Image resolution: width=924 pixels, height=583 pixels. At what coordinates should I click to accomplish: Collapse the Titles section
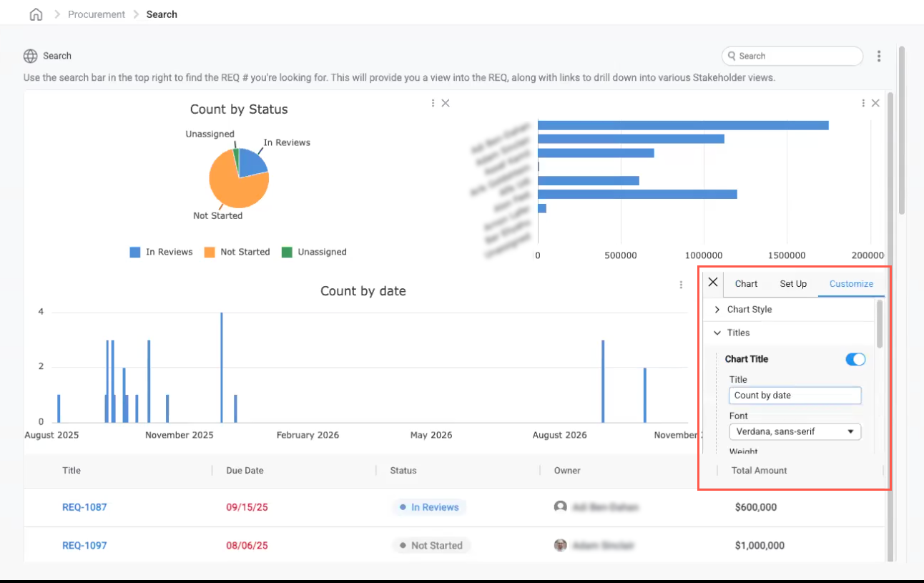(x=738, y=333)
